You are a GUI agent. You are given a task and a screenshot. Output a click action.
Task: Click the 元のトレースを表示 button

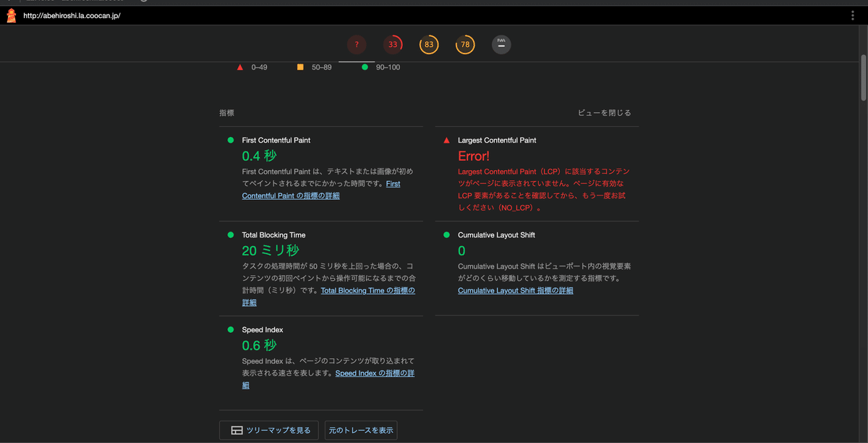click(361, 430)
